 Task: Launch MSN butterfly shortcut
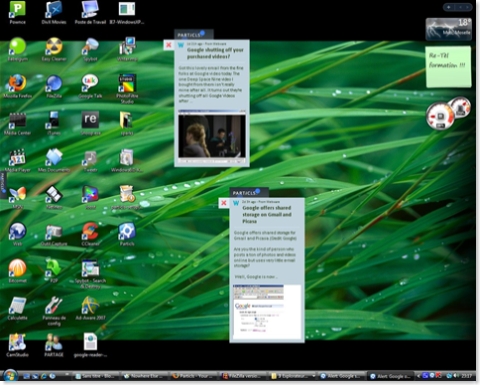[x=17, y=197]
